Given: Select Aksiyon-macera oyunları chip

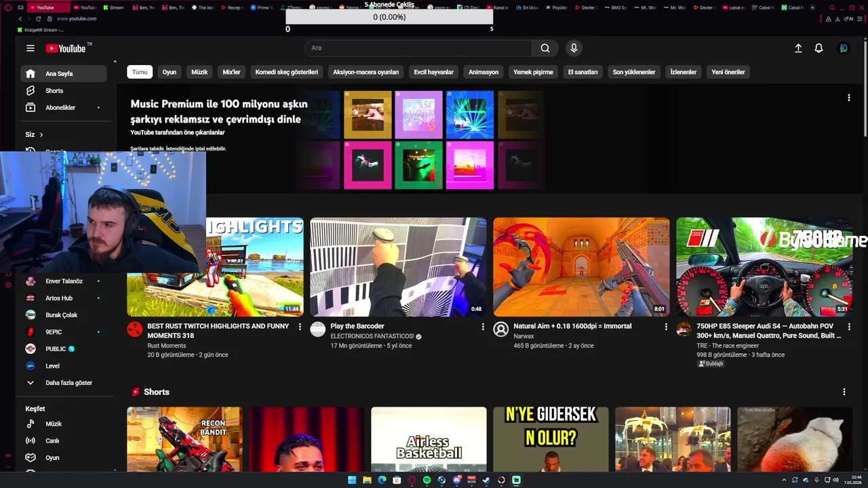Looking at the screenshot, I should (366, 72).
